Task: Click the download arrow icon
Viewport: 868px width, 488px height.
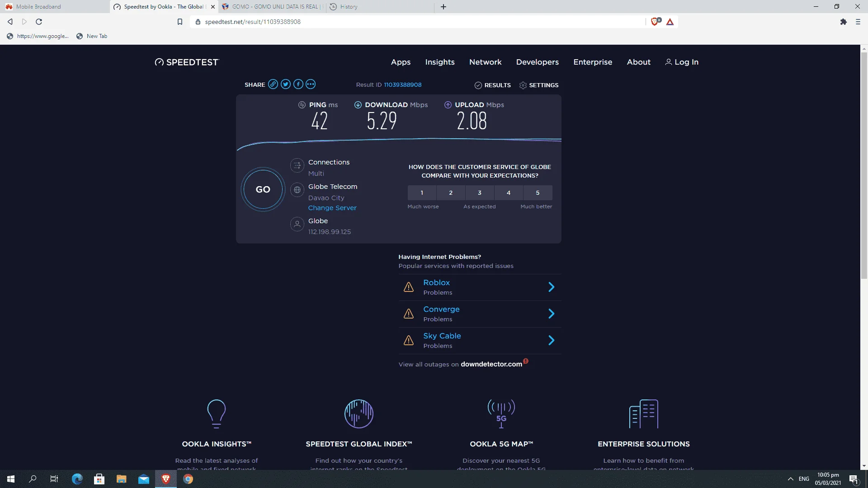Action: (x=358, y=105)
